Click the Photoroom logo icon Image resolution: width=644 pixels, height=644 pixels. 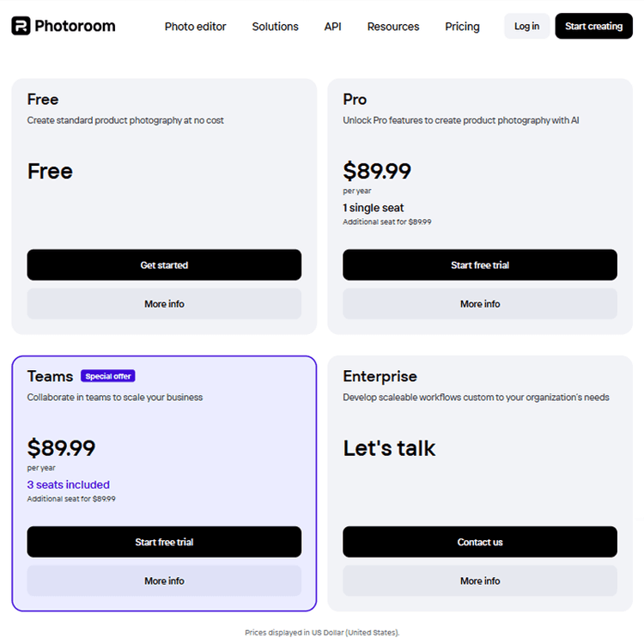(21, 26)
